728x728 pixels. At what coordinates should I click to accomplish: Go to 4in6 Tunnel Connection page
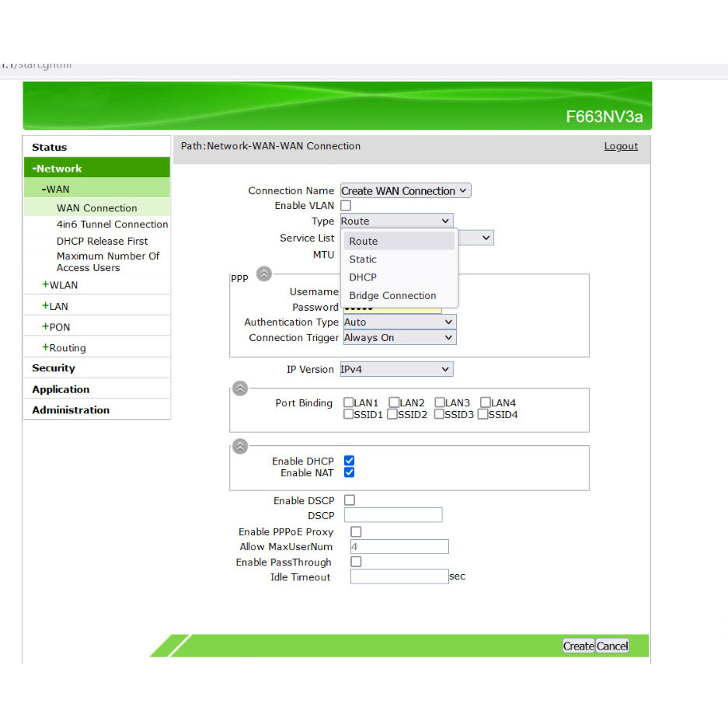point(112,225)
